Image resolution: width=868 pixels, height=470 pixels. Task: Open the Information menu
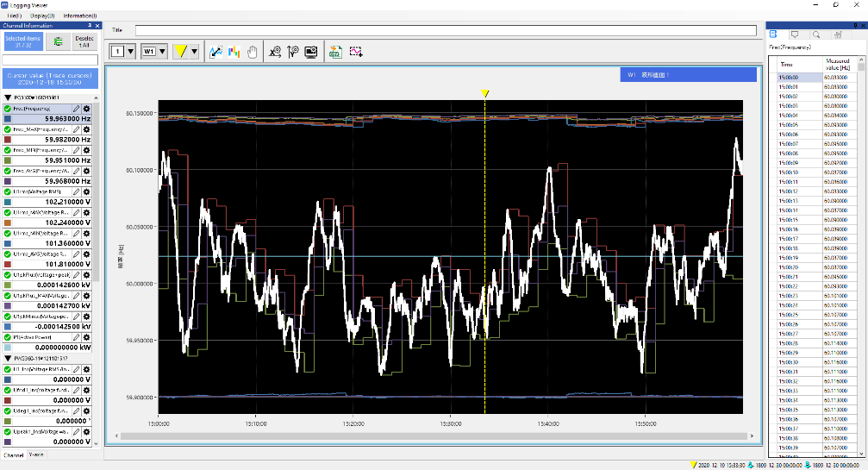[x=79, y=16]
